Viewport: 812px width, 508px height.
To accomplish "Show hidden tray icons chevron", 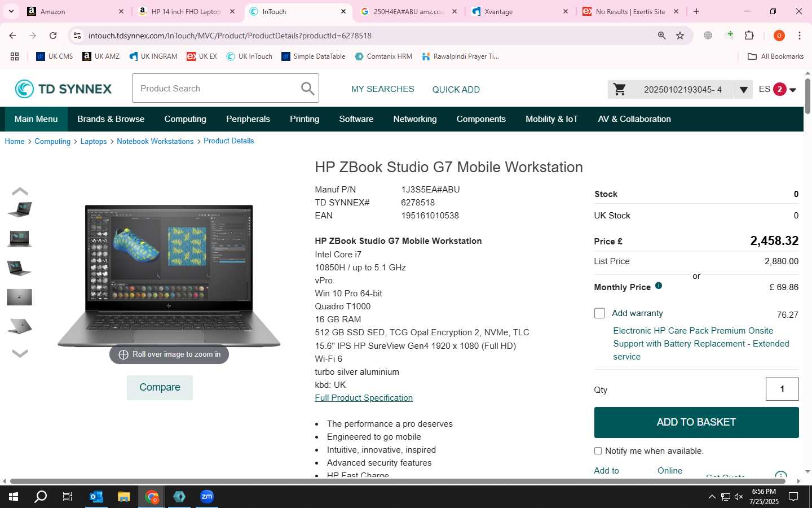I will coord(712,497).
